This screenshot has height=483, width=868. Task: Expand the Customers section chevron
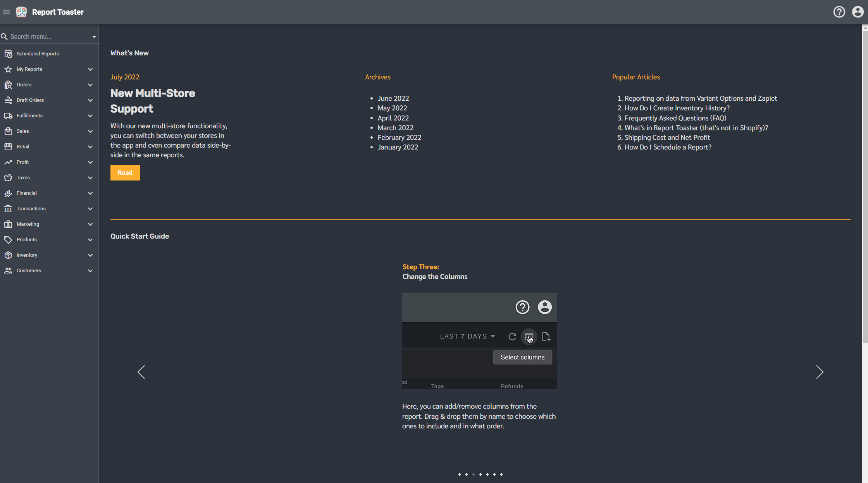pyautogui.click(x=90, y=271)
